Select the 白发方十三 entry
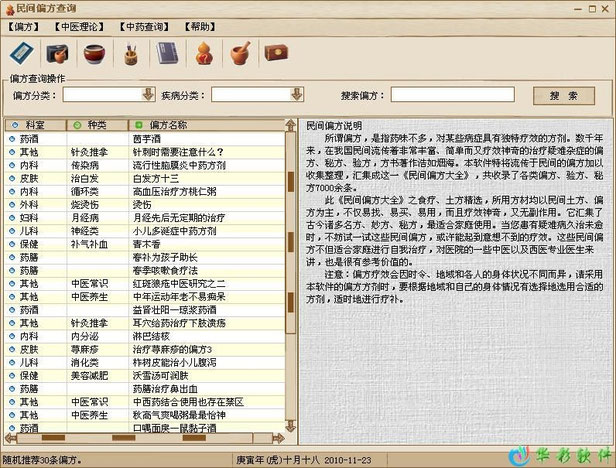This screenshot has height=468, width=616. point(145,178)
